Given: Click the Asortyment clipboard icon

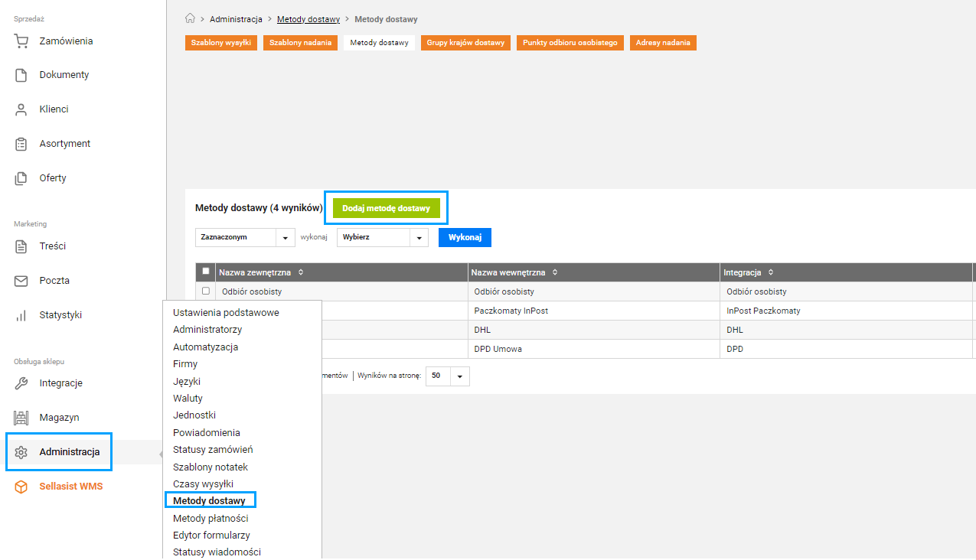Looking at the screenshot, I should click(21, 144).
